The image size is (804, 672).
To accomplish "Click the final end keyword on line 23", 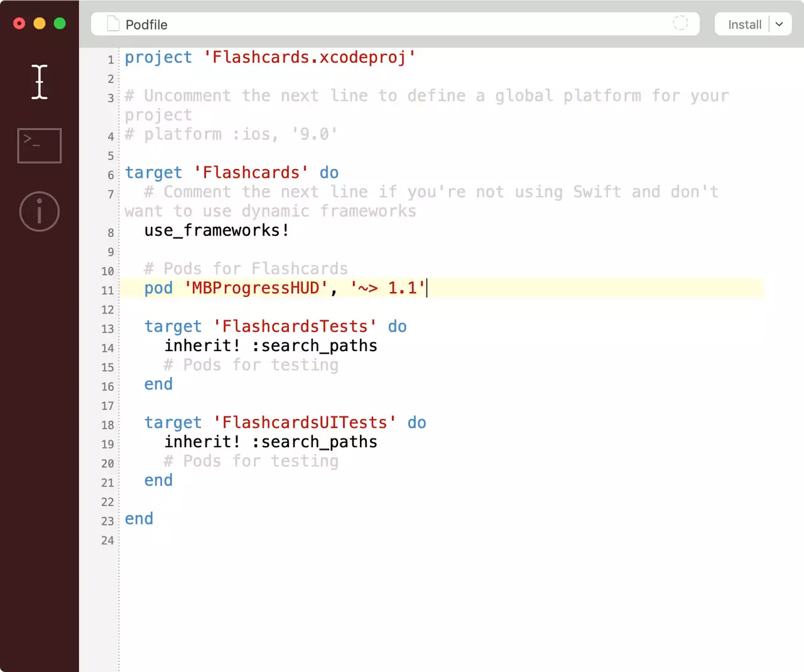I will pos(139,519).
